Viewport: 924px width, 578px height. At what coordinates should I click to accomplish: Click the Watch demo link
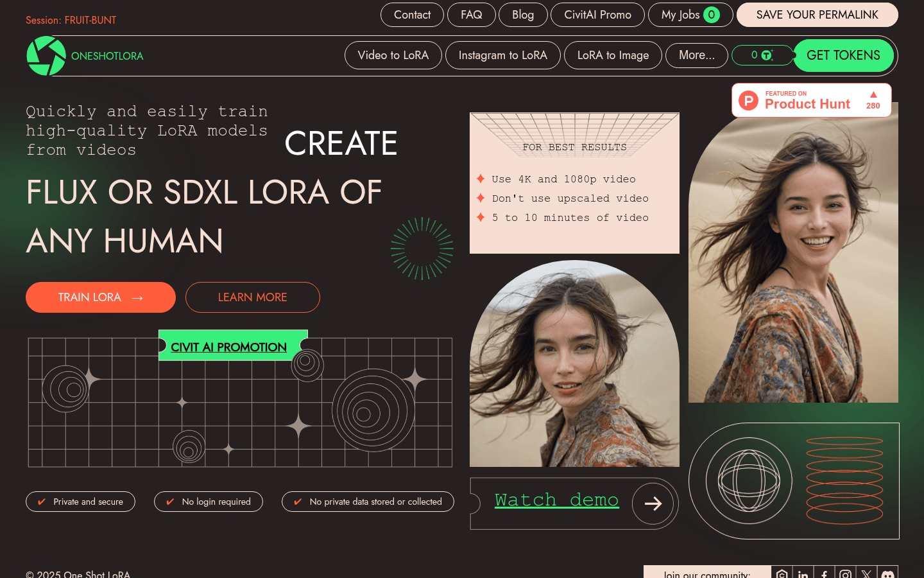click(x=557, y=500)
